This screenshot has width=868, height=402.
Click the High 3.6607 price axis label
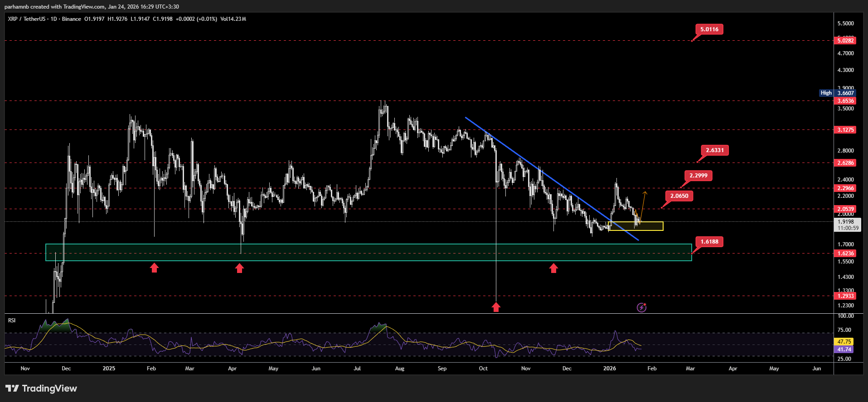[837, 93]
